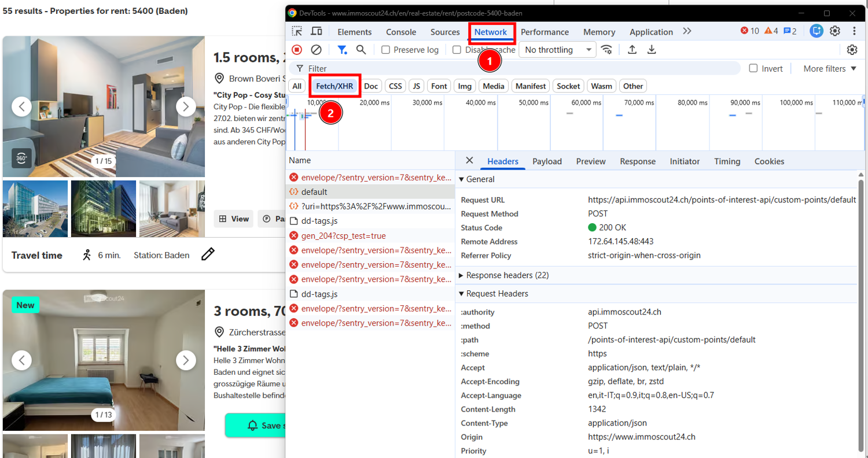Toggle the Img request type filter
Screen dimensions: 868x458
click(465, 86)
